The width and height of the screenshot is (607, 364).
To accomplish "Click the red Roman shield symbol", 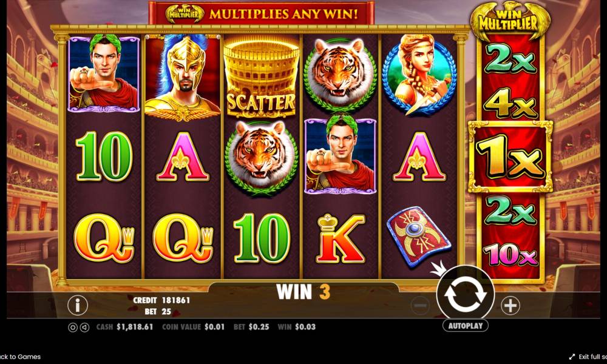I will click(x=418, y=237).
